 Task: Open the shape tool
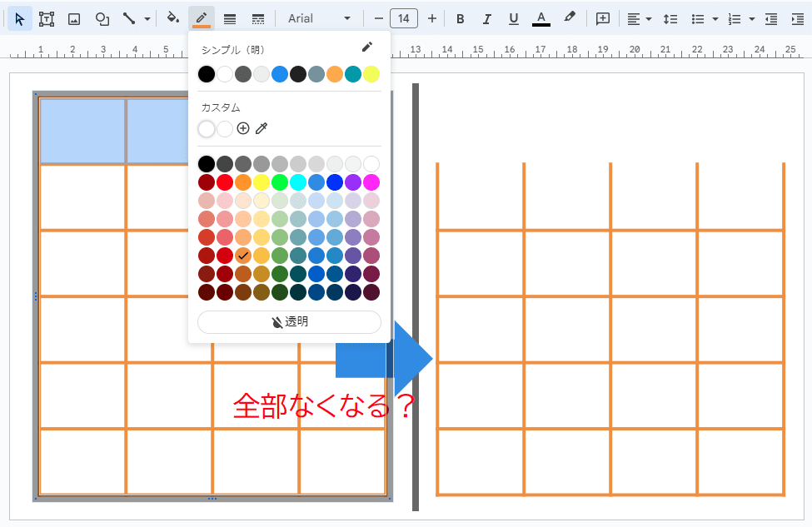point(102,19)
